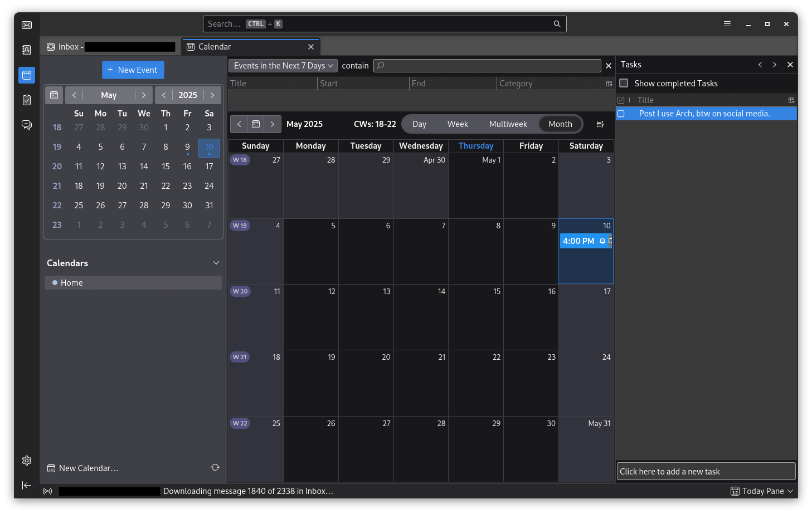Enable Show completed Tasks checkbox

624,83
